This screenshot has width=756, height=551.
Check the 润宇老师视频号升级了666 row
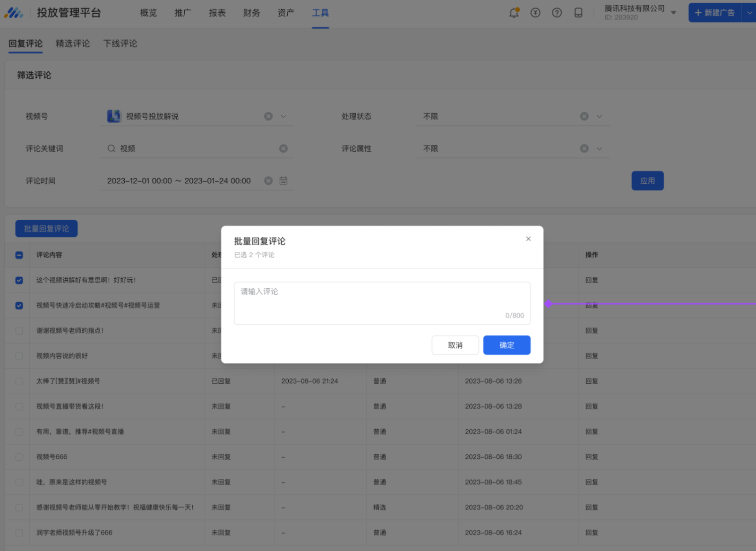point(19,533)
